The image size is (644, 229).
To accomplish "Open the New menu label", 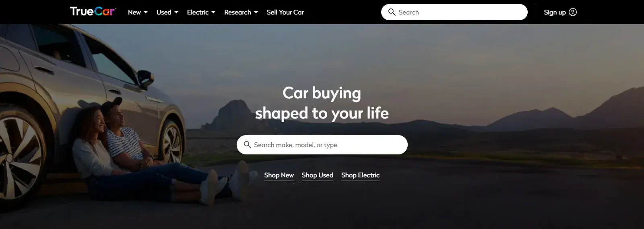I will 134,12.
